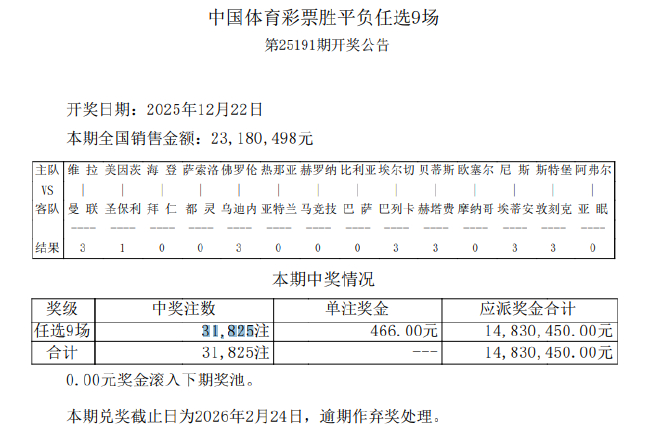
Task: Click away team 曼联
Action: click(x=83, y=209)
